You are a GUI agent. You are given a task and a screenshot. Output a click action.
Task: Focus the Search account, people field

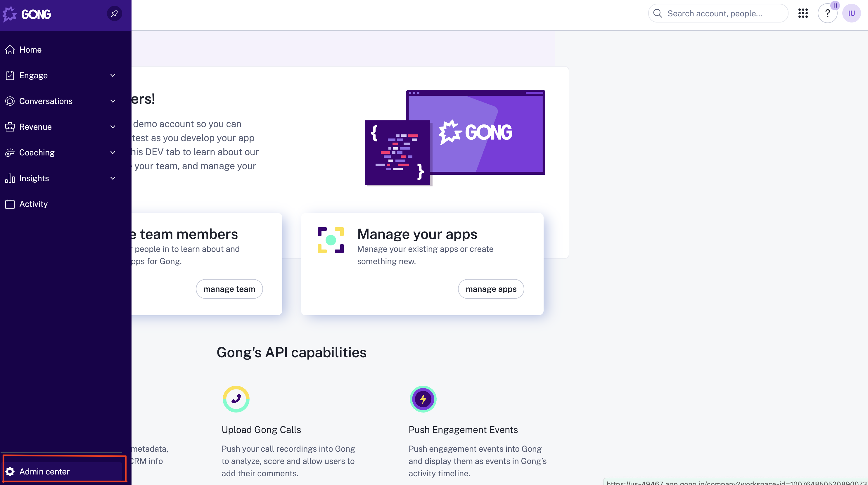[x=718, y=13]
